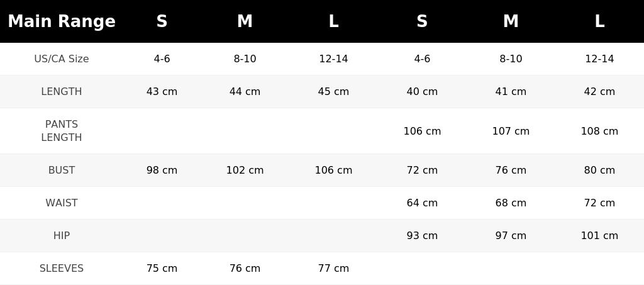Click the 45 cm length cell
Viewport: 644px width, 285px height.
pos(333,92)
